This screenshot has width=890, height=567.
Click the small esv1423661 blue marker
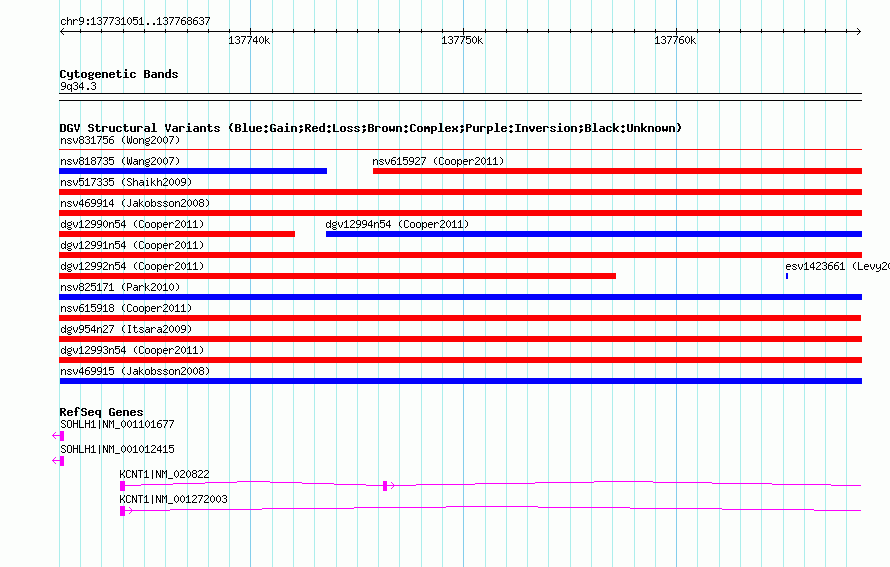(x=787, y=276)
